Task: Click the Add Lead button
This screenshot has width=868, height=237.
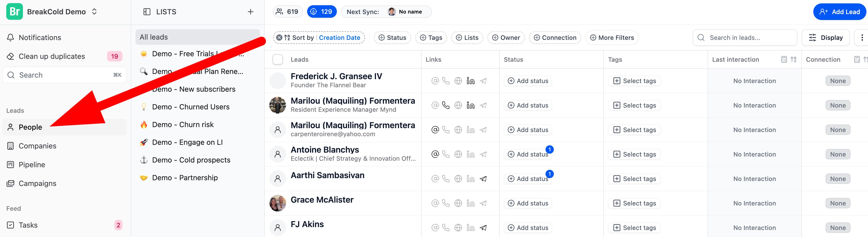Action: click(839, 12)
